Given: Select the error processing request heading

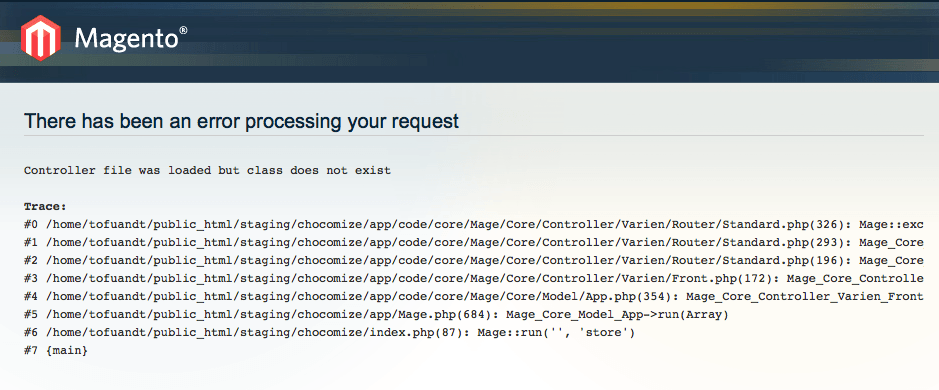Looking at the screenshot, I should click(x=241, y=122).
